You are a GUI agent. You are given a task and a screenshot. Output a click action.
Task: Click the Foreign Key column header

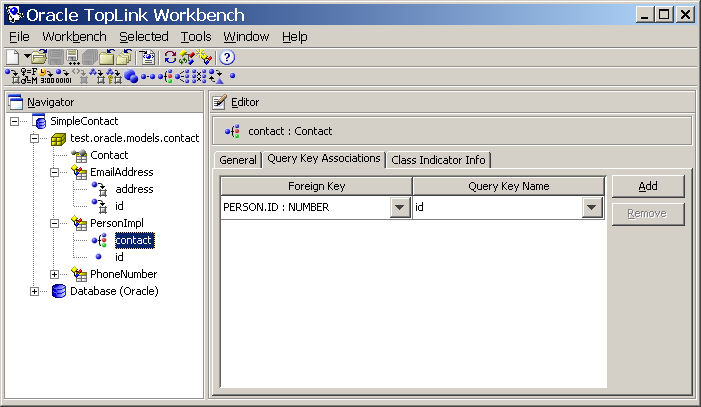point(316,186)
